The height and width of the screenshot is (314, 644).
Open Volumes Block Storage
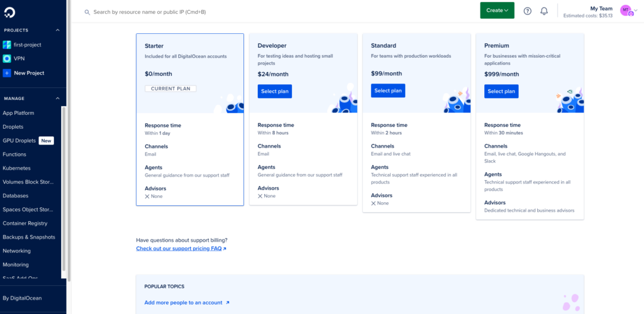(28, 182)
